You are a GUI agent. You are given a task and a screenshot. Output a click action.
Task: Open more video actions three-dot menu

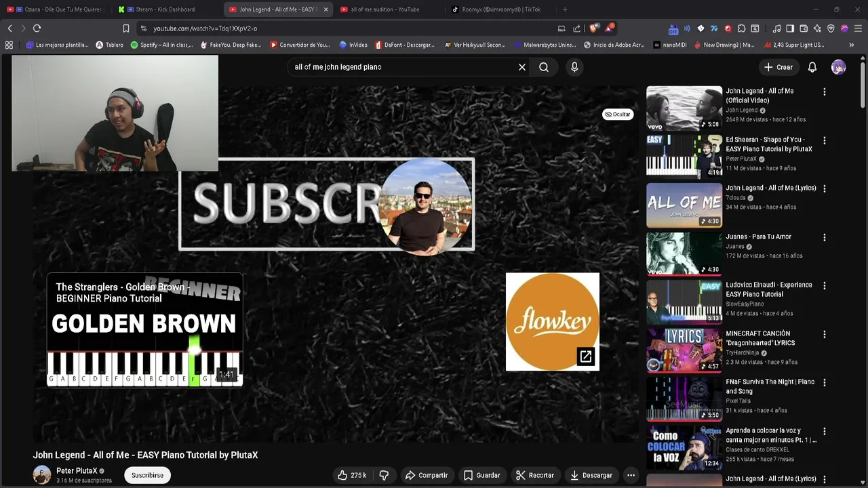coord(631,475)
